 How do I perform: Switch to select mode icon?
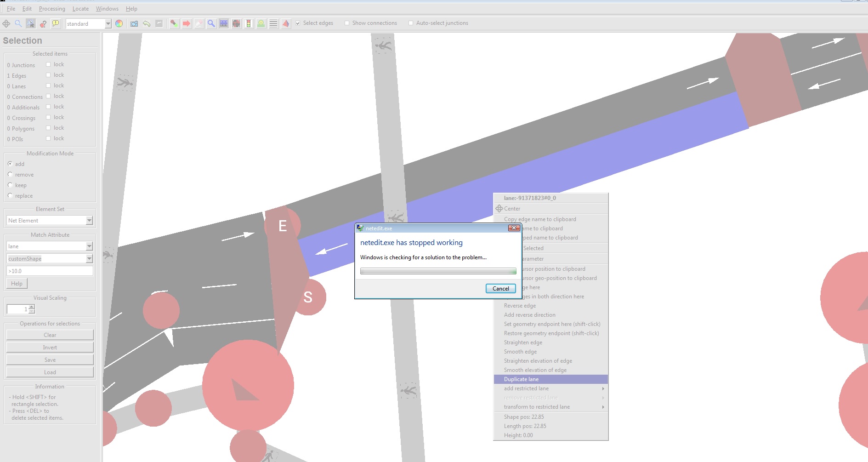(224, 23)
